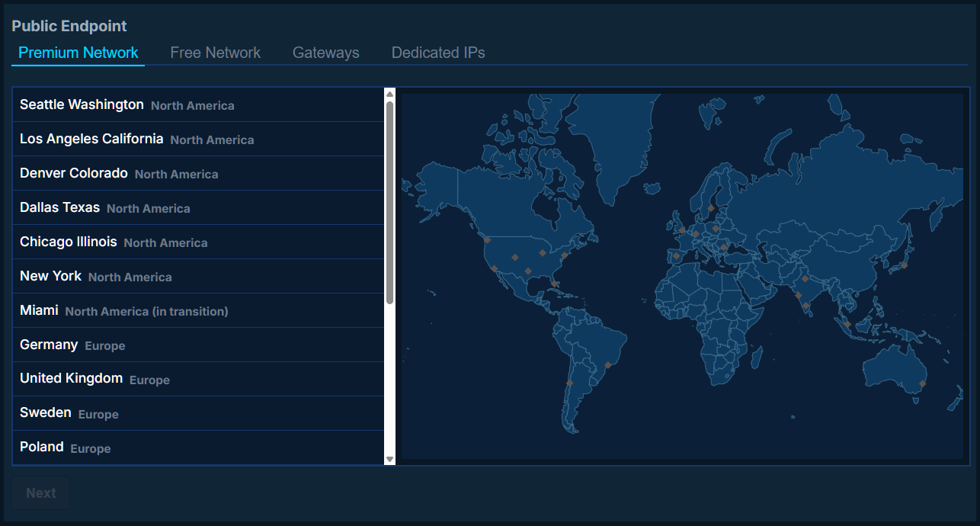The width and height of the screenshot is (980, 526).
Task: Click the Next button
Action: pyautogui.click(x=41, y=493)
